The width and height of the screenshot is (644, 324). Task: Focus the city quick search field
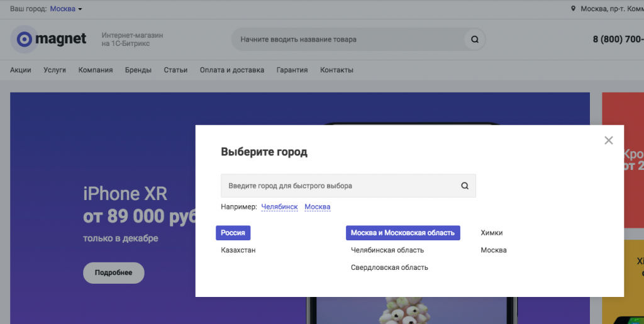(x=348, y=186)
